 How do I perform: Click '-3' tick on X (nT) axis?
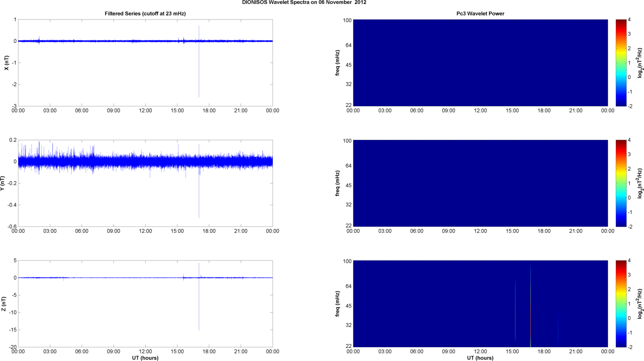click(x=14, y=106)
